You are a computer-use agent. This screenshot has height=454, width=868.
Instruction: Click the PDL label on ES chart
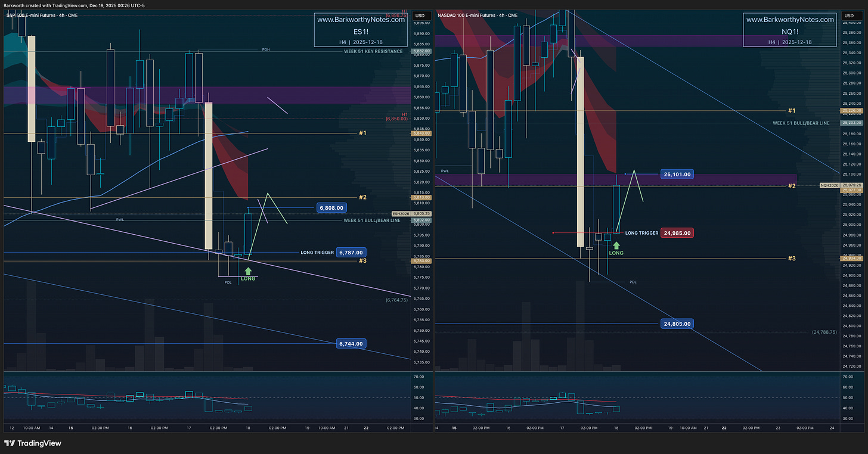pyautogui.click(x=228, y=282)
